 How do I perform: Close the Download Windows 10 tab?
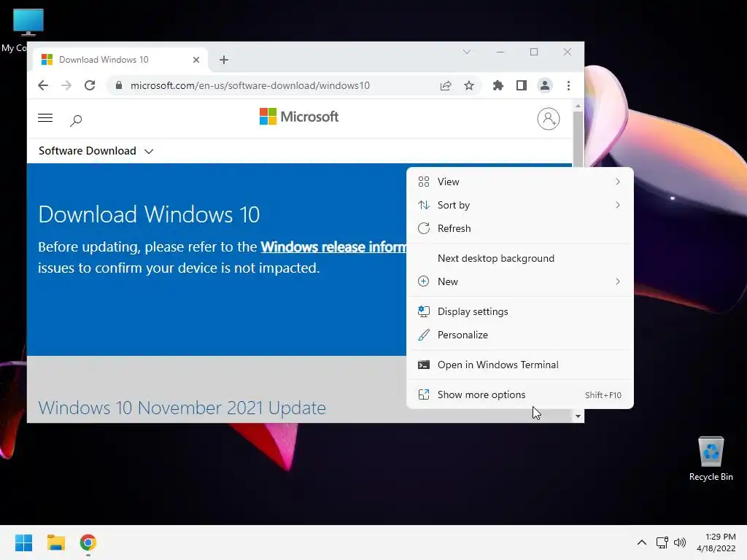[196, 60]
